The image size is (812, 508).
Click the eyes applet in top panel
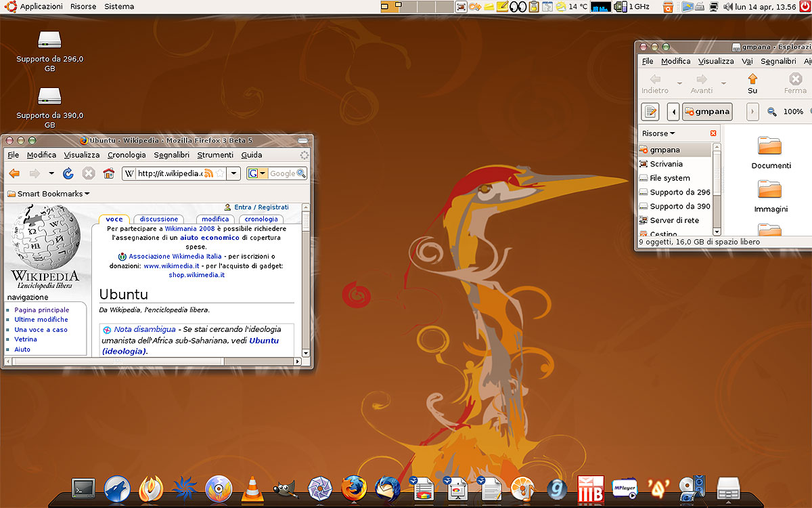(517, 7)
